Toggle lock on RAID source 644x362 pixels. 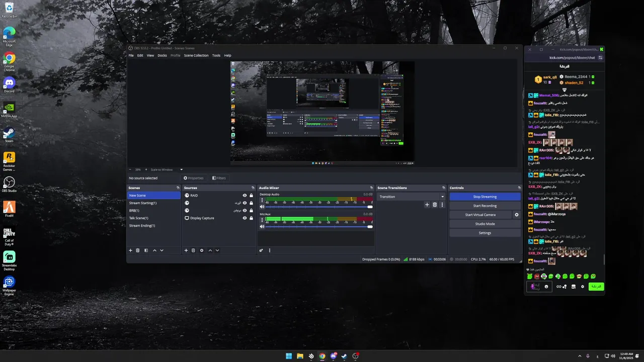251,196
